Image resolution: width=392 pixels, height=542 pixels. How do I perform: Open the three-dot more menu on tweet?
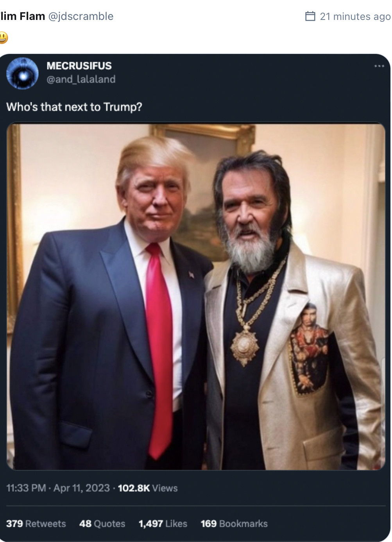[x=379, y=66]
